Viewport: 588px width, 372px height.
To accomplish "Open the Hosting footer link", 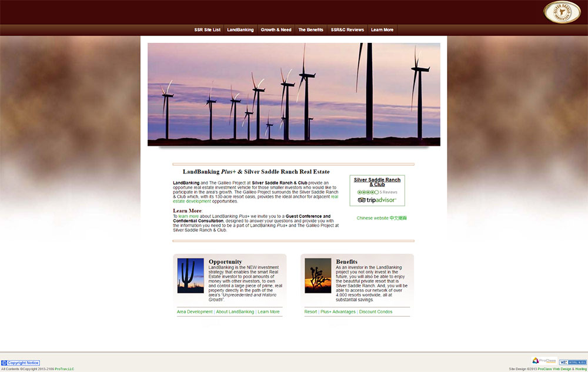I will coord(581,369).
